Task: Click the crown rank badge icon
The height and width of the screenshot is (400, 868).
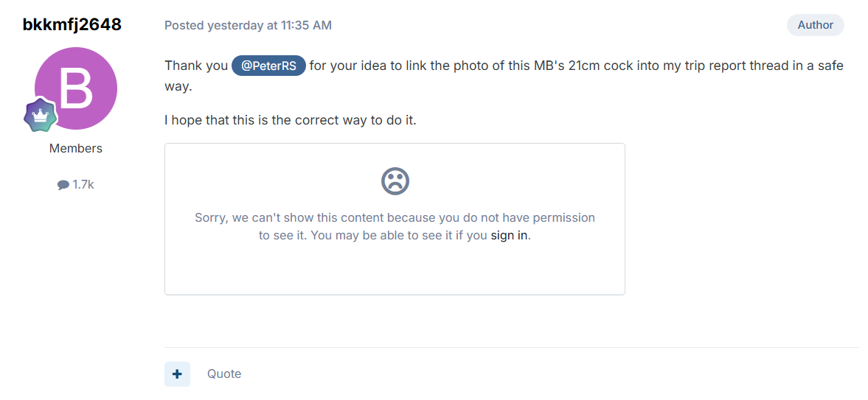Action: click(x=41, y=115)
